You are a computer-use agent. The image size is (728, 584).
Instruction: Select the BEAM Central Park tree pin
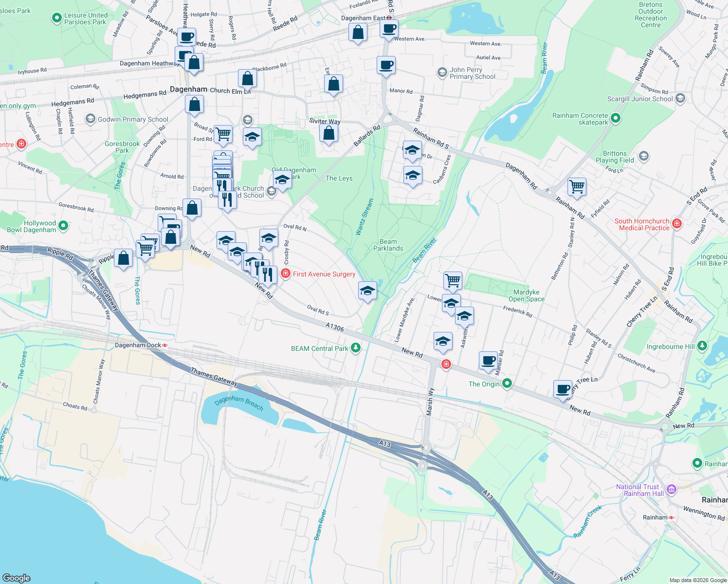pos(356,348)
